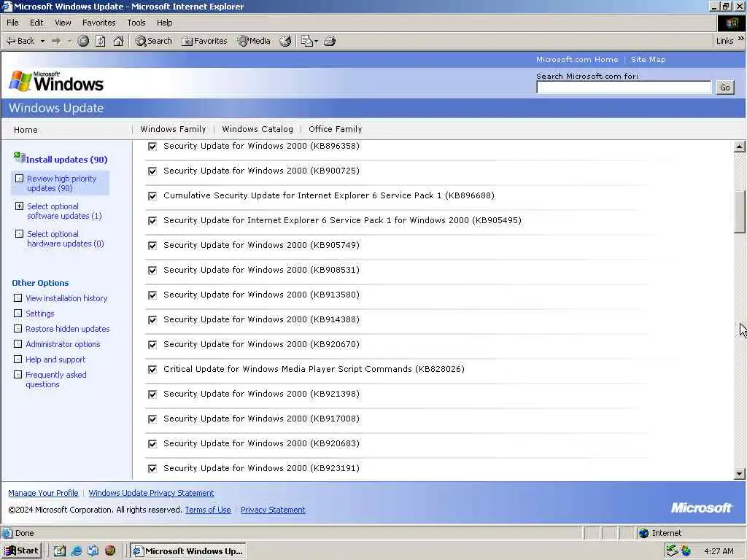Click Terms of Use link

coord(208,510)
